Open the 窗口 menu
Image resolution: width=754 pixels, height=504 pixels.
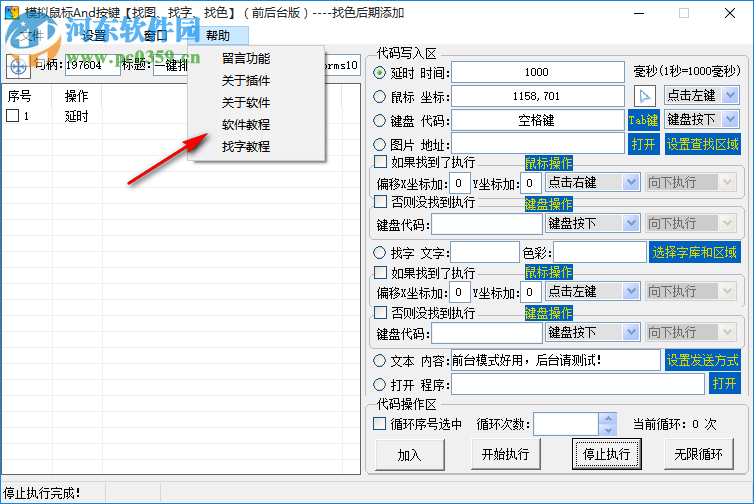(x=156, y=36)
